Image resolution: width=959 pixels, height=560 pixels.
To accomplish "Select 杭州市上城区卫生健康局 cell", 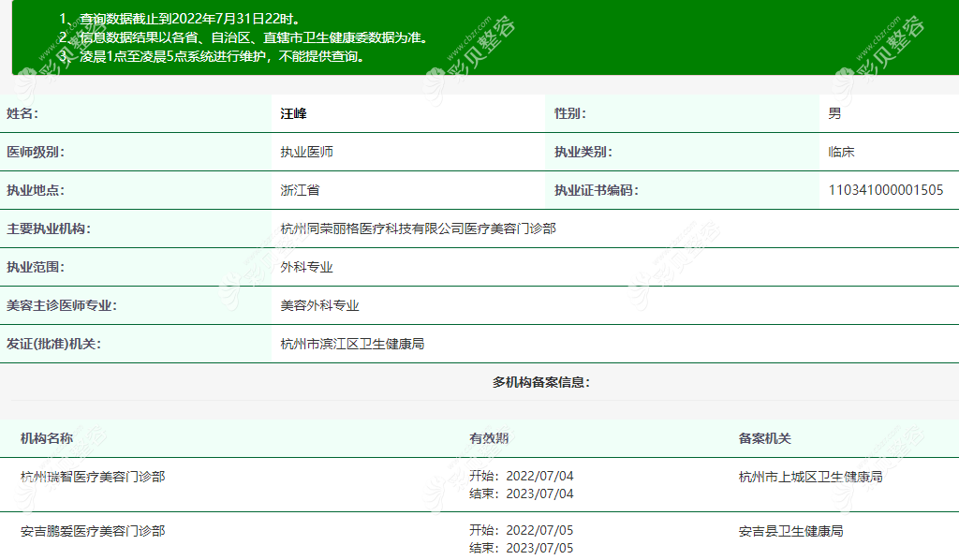I will coord(810,477).
